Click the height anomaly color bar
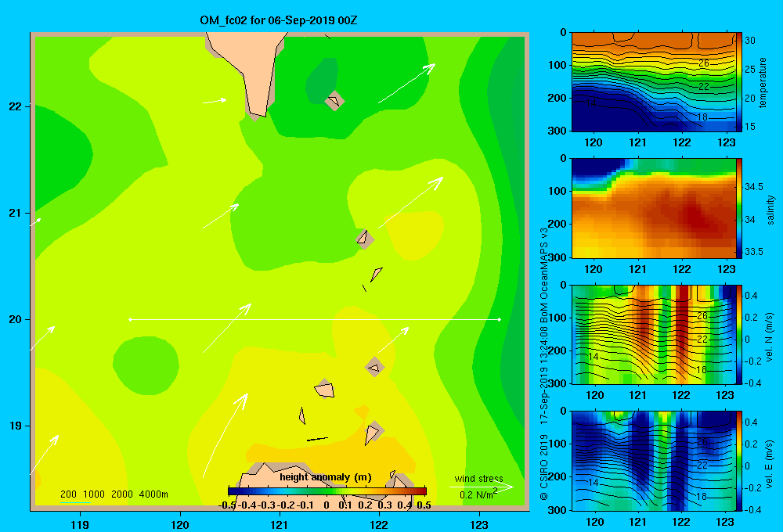This screenshot has width=783, height=532. point(327,491)
